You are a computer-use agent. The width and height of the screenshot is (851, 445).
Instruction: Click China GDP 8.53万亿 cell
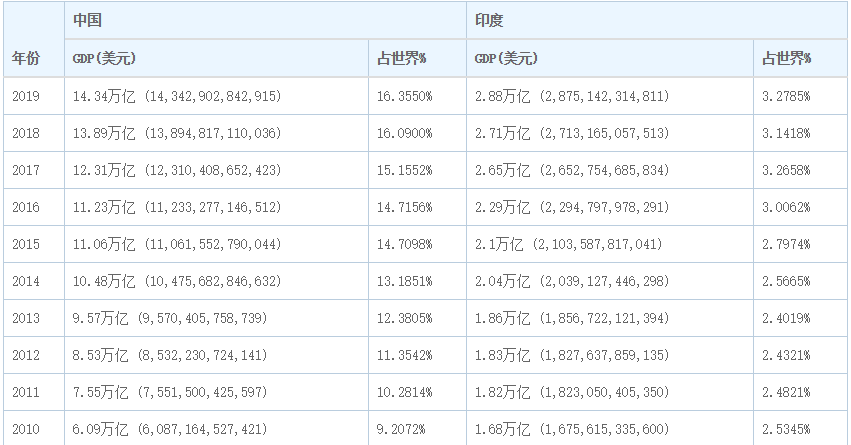217,354
